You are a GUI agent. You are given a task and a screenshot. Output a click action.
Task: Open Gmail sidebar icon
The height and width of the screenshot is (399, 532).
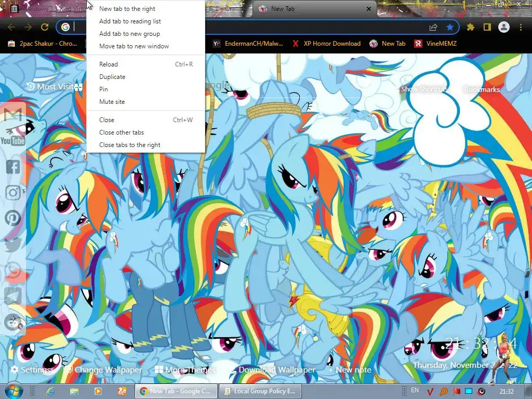(x=13, y=115)
